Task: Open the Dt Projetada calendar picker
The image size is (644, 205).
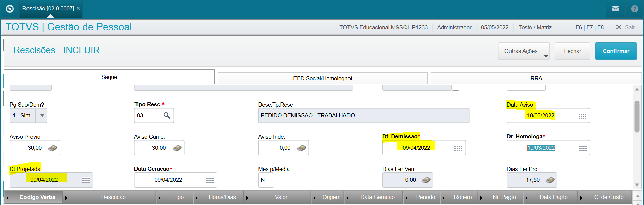Action: pos(86,180)
